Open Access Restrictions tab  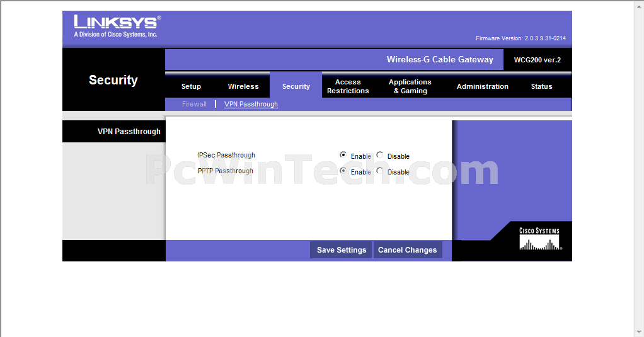(348, 86)
